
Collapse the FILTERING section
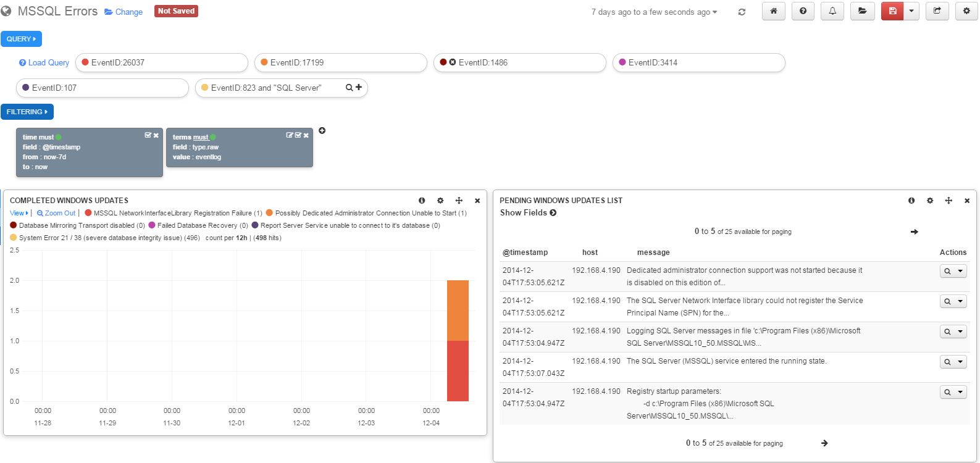[x=27, y=112]
